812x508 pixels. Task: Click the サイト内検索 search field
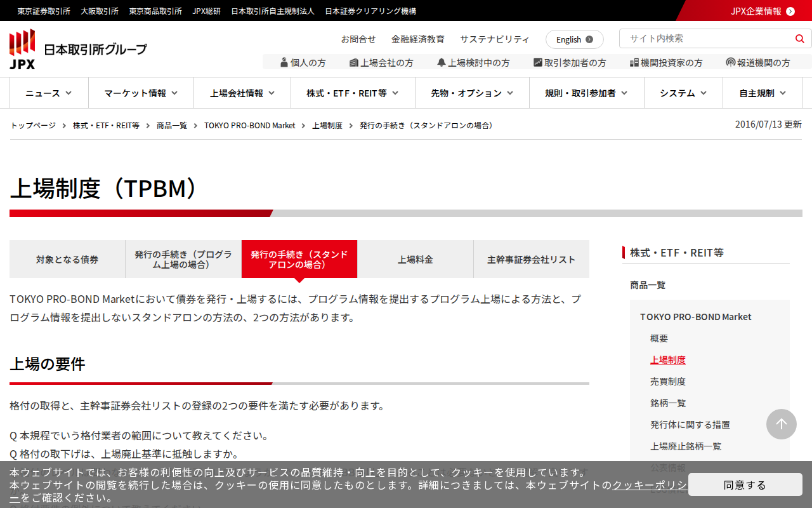click(x=707, y=38)
